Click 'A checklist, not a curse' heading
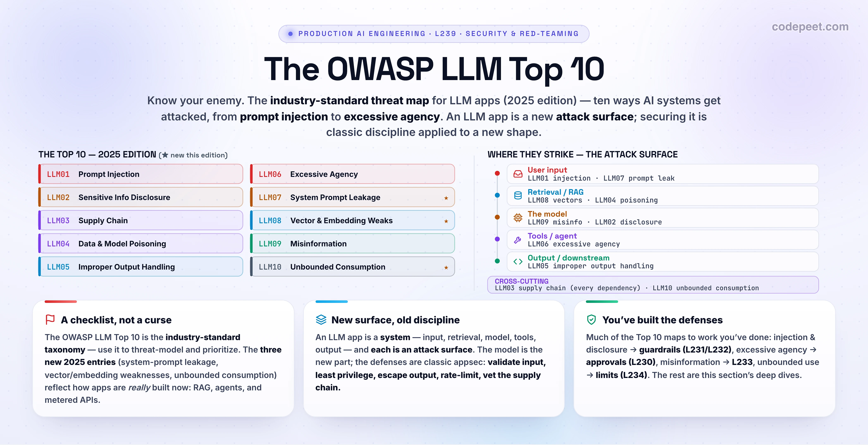This screenshot has width=868, height=445. coord(116,320)
